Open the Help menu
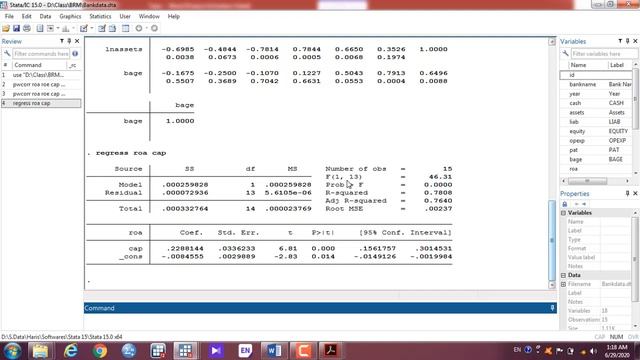The width and height of the screenshot is (640, 360). tap(173, 16)
